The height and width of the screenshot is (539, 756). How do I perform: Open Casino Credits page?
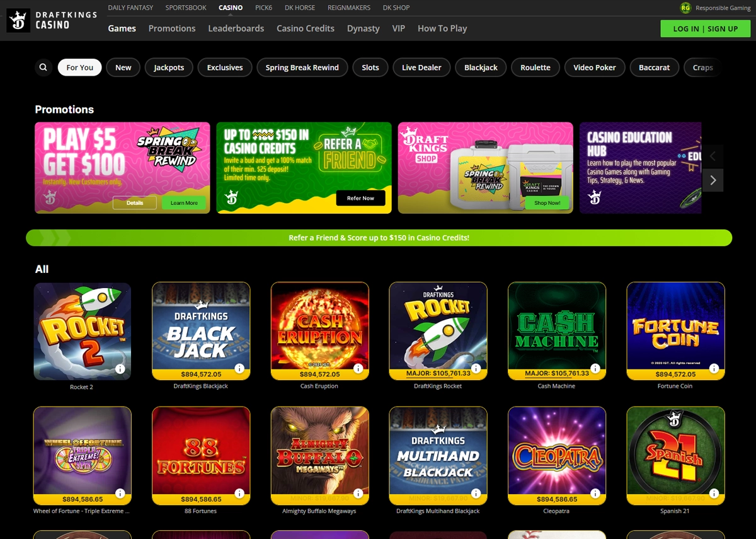click(x=306, y=28)
